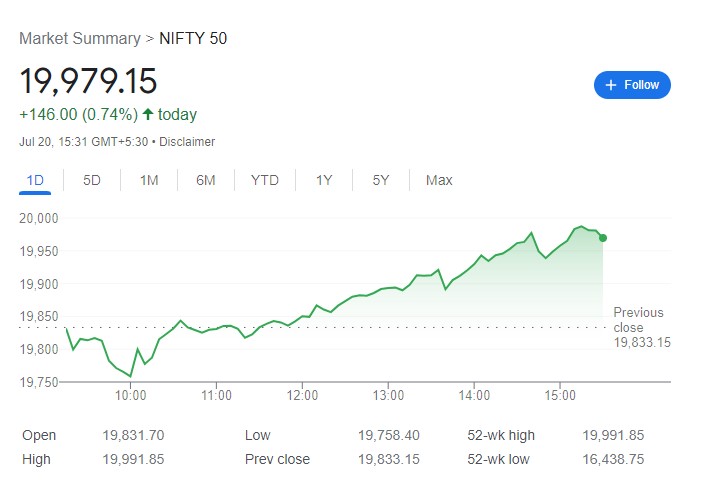Viewport: 718px width, 481px height.
Task: Select the 1D time range tab
Action: (35, 180)
